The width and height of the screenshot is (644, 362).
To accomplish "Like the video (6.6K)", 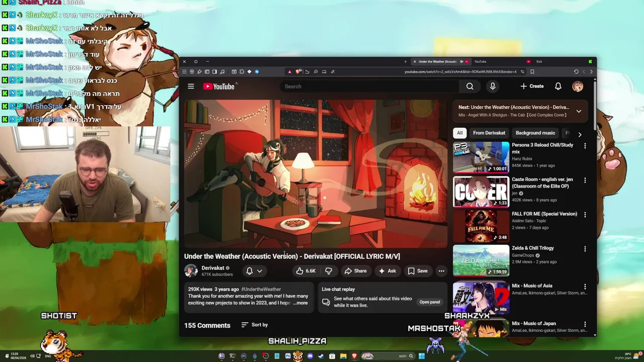I will [x=305, y=271].
